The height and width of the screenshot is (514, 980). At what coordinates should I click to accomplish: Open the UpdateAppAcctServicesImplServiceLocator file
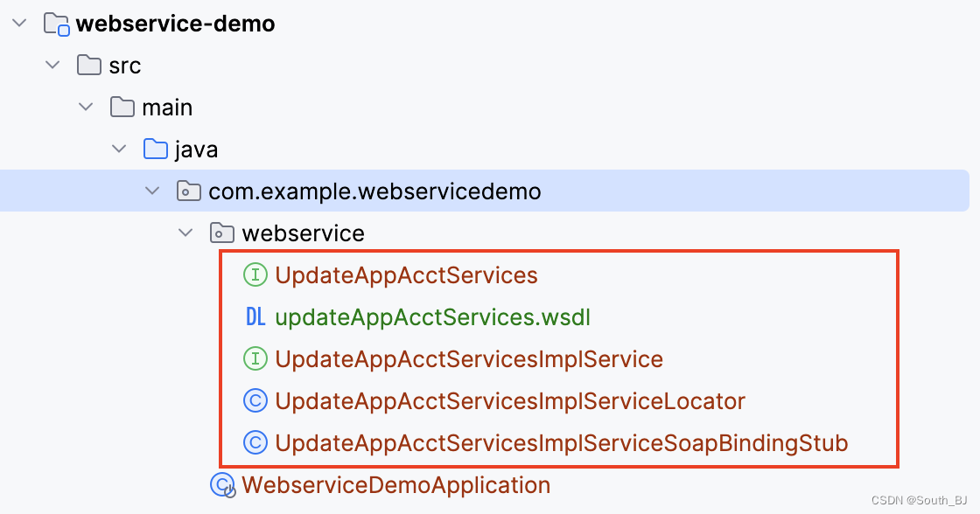(510, 401)
